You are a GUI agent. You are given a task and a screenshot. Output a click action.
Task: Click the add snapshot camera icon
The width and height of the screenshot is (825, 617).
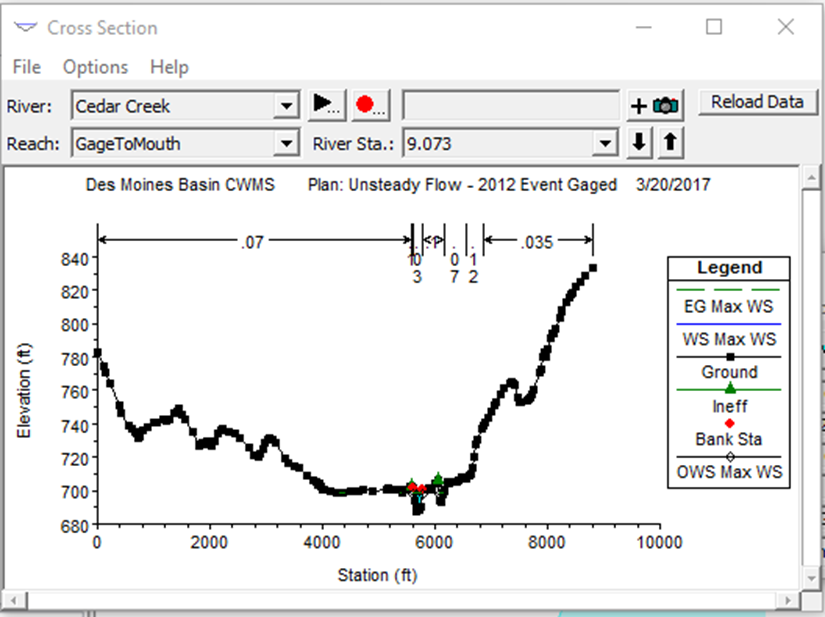point(655,106)
